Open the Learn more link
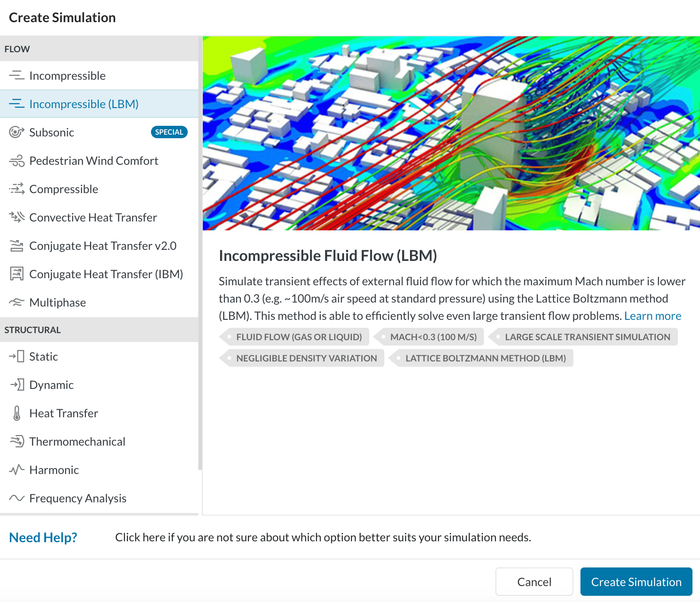This screenshot has width=700, height=602. click(x=652, y=316)
